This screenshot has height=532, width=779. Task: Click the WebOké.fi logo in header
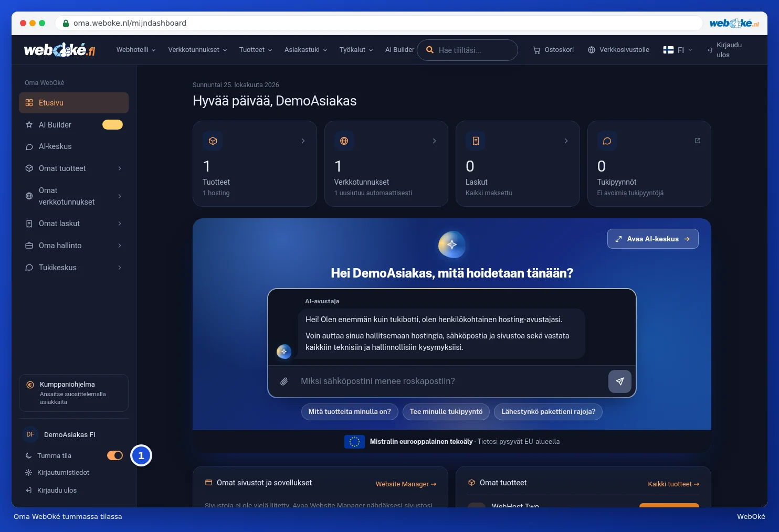(59, 50)
